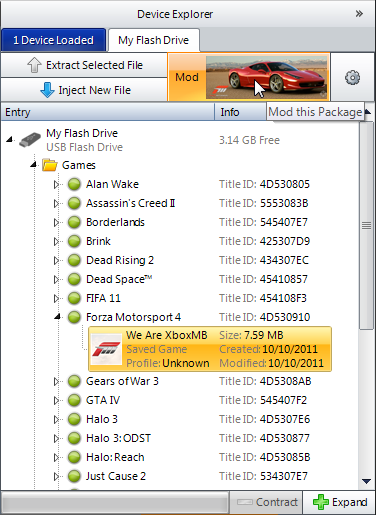Click the green icon beside Assassin's Creed II
This screenshot has height=515, width=376.
point(74,203)
